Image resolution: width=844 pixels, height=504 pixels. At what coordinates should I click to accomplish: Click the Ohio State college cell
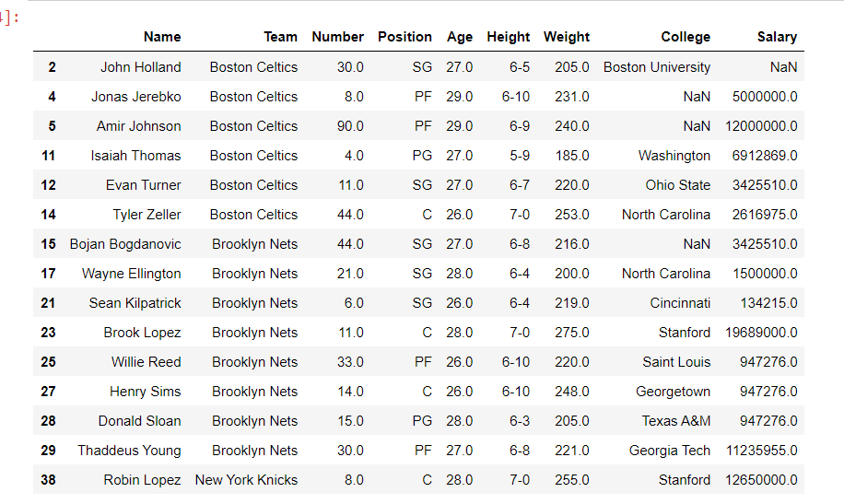(x=678, y=185)
